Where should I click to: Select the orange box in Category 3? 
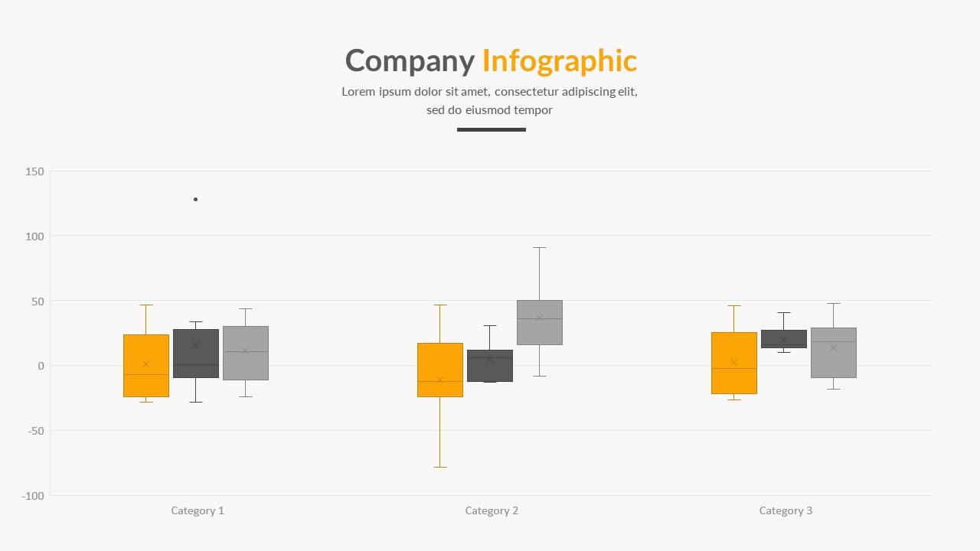tap(734, 363)
